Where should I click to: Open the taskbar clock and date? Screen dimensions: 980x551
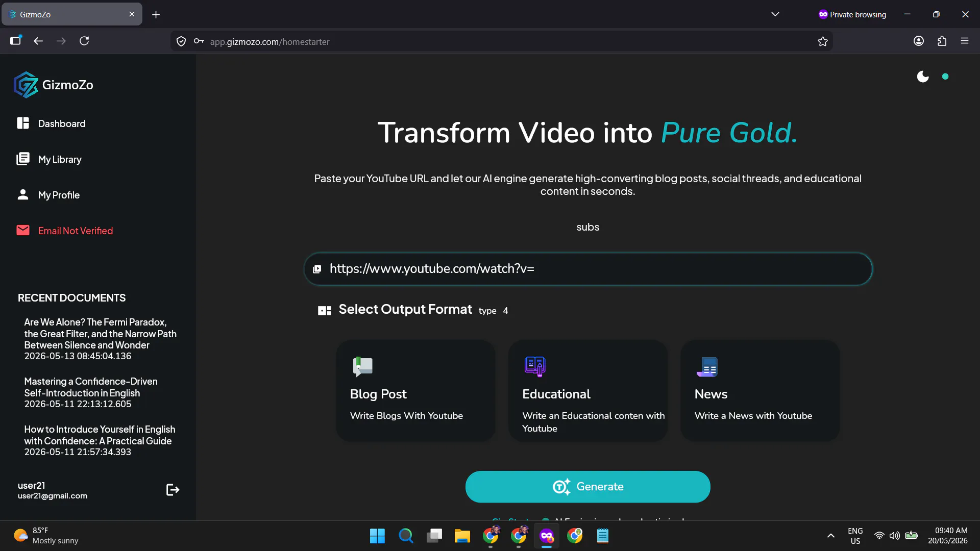[948, 536]
